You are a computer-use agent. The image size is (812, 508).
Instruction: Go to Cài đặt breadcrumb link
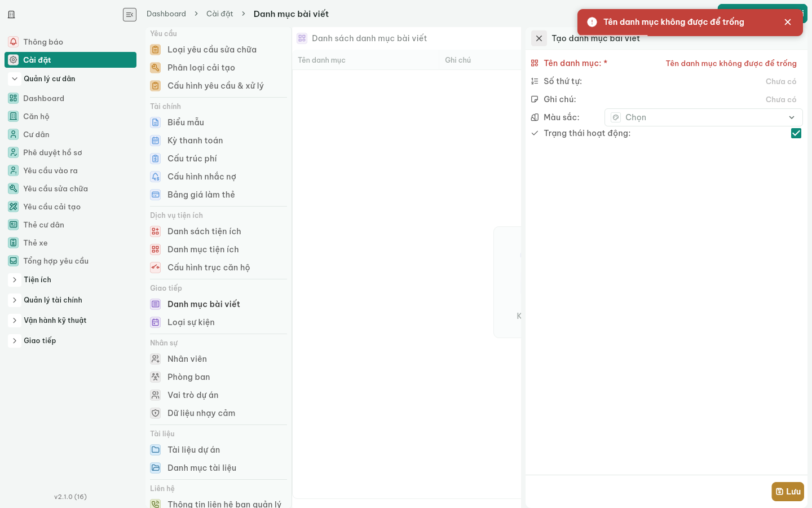click(220, 14)
